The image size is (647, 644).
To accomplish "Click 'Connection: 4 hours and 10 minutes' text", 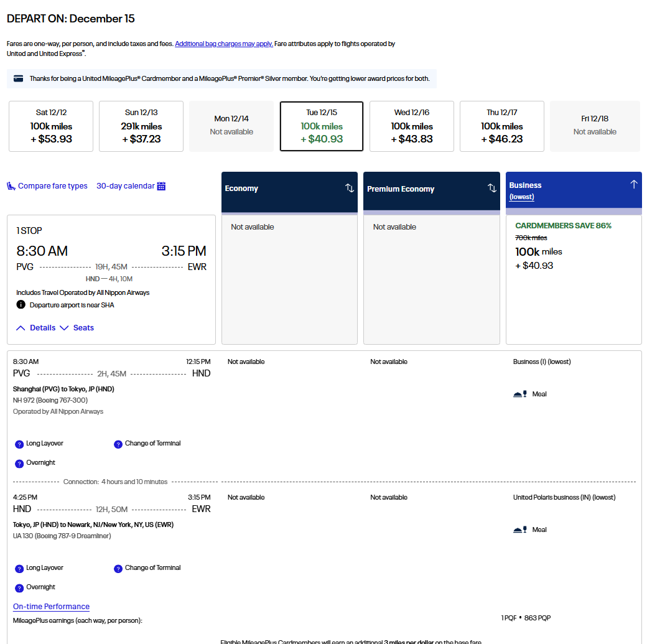I will coord(115,482).
